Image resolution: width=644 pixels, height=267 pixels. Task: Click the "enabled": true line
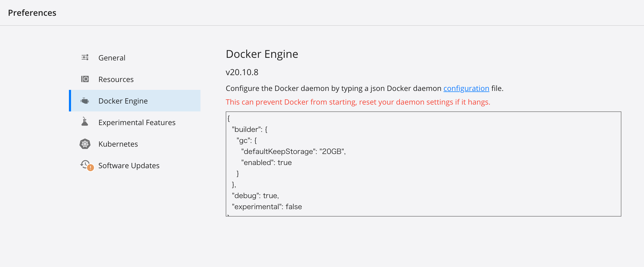(x=266, y=162)
